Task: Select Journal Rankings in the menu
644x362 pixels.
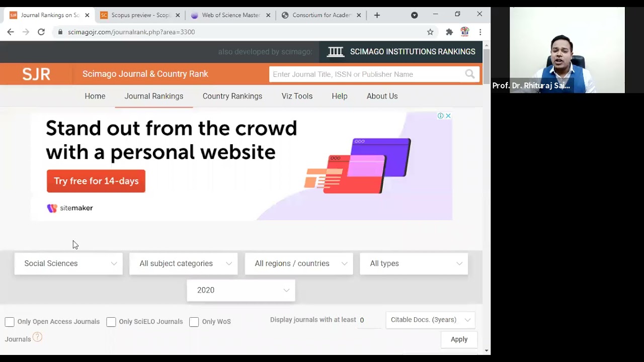Action: 154,96
